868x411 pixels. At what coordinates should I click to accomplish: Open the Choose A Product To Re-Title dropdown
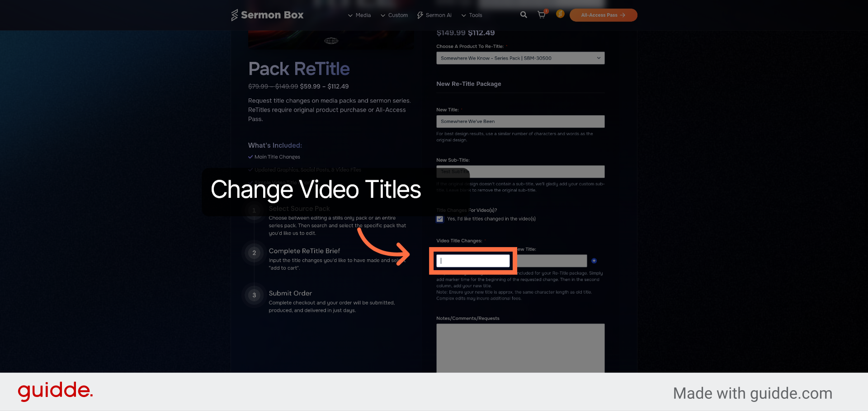point(520,58)
